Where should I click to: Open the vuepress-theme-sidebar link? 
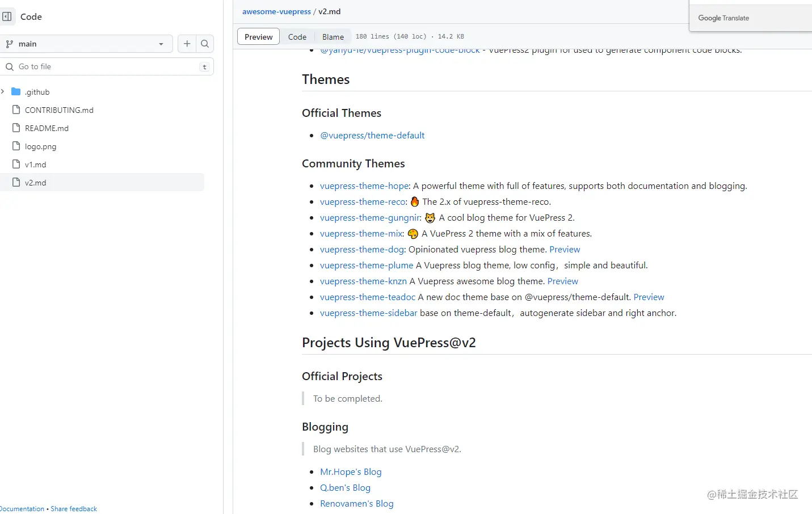click(x=368, y=313)
